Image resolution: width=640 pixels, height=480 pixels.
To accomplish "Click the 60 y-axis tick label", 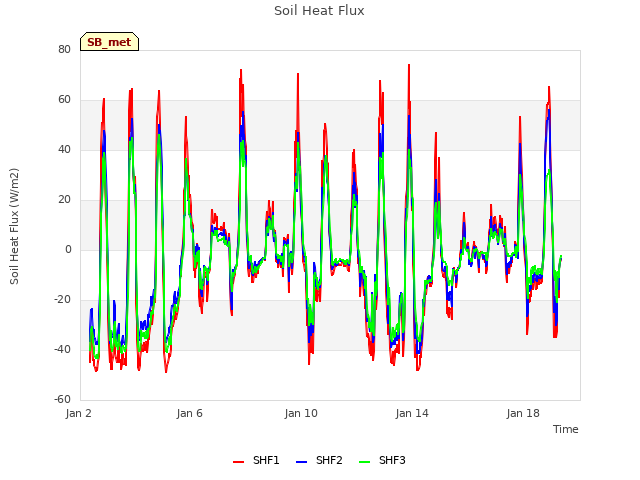I will tap(64, 100).
